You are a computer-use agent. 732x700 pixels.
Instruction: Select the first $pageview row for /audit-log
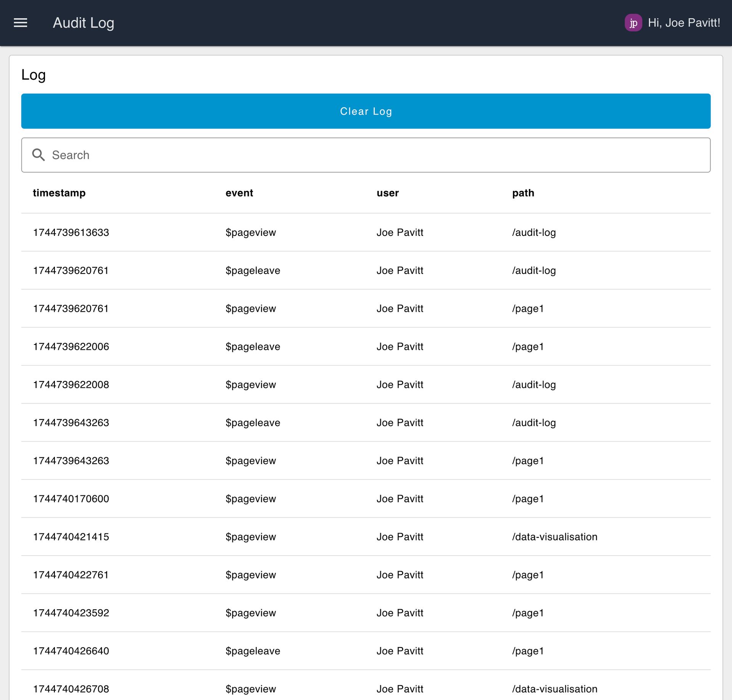coord(251,232)
